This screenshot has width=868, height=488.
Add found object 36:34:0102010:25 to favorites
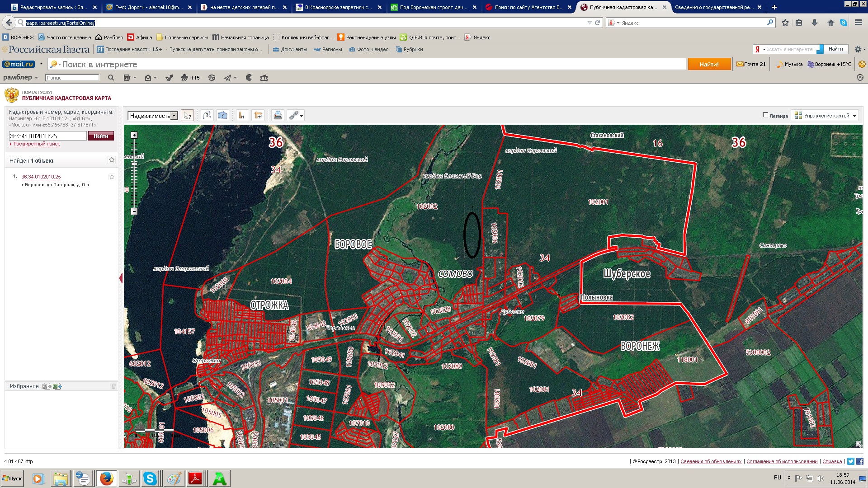coord(112,177)
